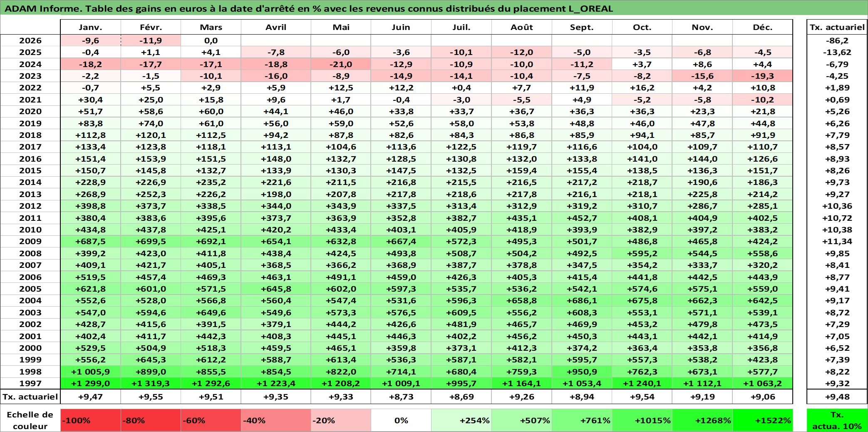Click the +16,2 cell for October 2022

point(642,87)
